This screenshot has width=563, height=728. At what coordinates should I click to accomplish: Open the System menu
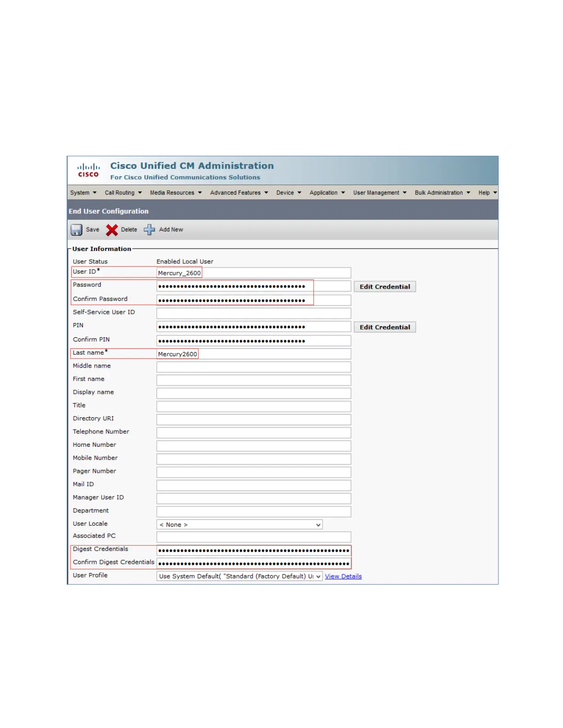[83, 193]
